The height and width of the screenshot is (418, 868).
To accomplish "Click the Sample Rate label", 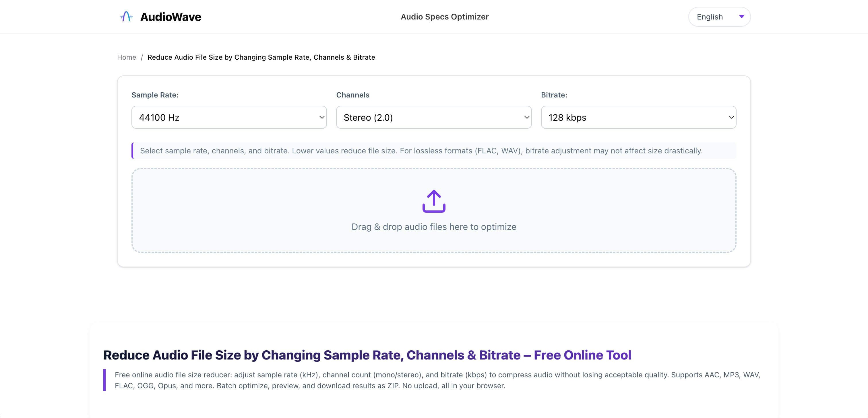I will [x=155, y=95].
